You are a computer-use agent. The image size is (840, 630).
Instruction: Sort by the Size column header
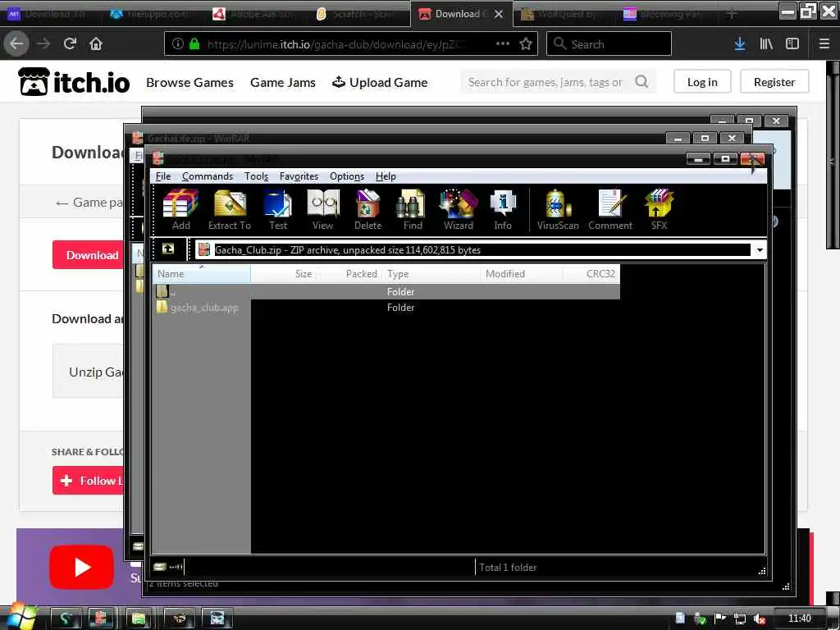(283, 274)
